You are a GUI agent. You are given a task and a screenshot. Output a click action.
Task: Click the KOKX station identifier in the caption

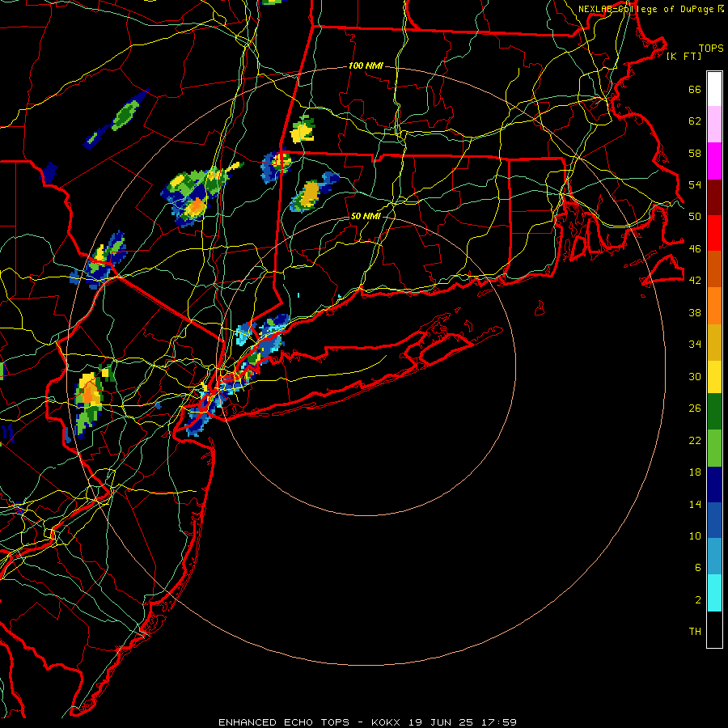(x=385, y=722)
